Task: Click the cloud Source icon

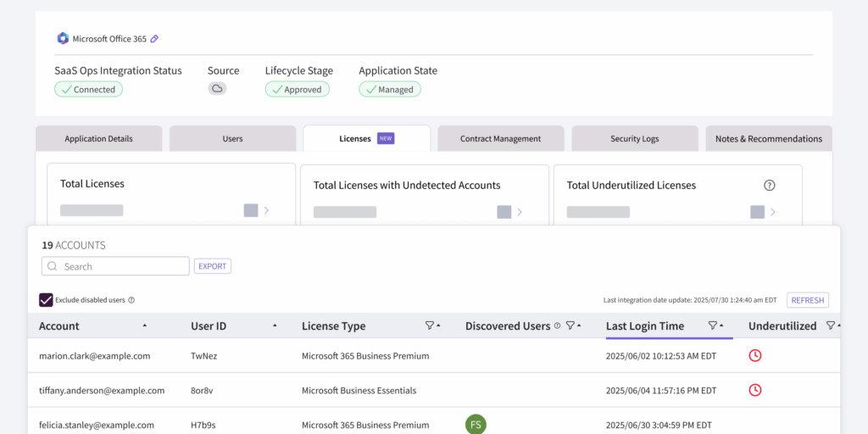Action: 217,89
